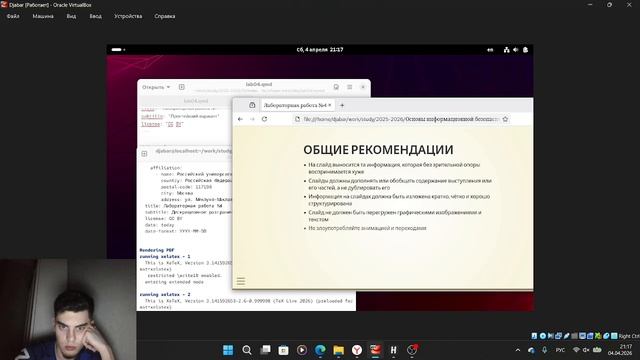Click bullet 'Слайды должны дополнять или обобщать'
This screenshot has height=360, width=640.
(400, 184)
